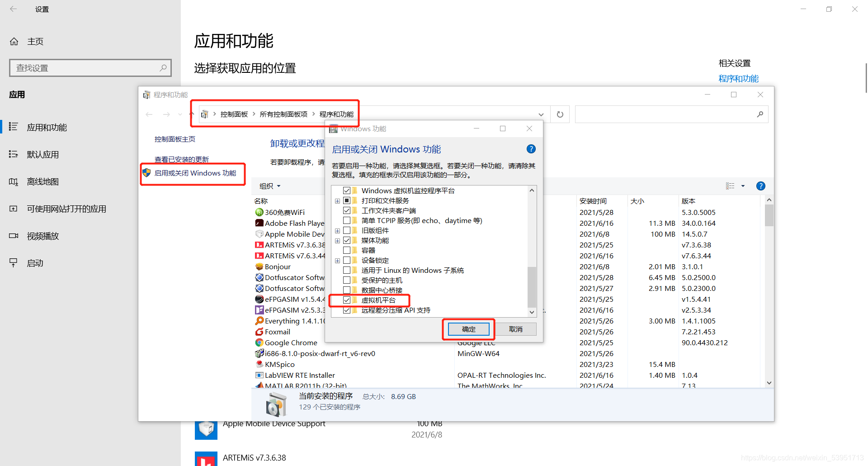Image resolution: width=868 pixels, height=466 pixels.
Task: Toggle the 媒体功能 checkbox
Action: coord(347,240)
